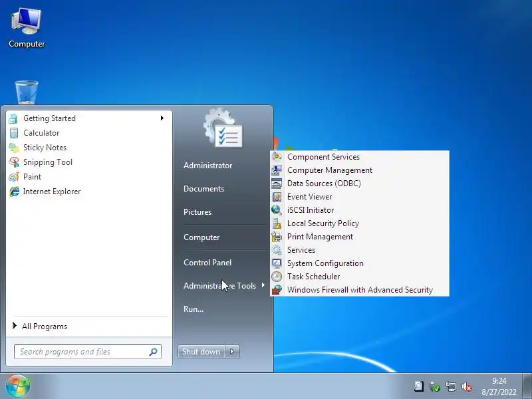Click the Local Security Policy label
532x399 pixels.
pos(323,223)
